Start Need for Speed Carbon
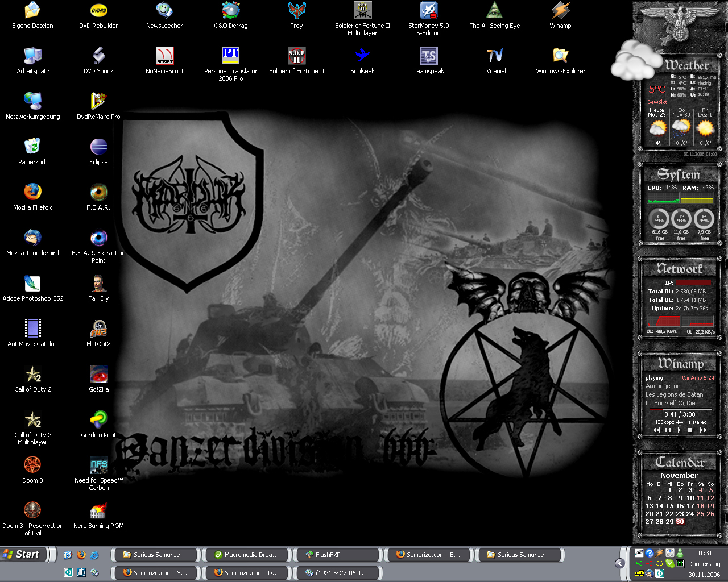The image size is (728, 582). [x=98, y=473]
